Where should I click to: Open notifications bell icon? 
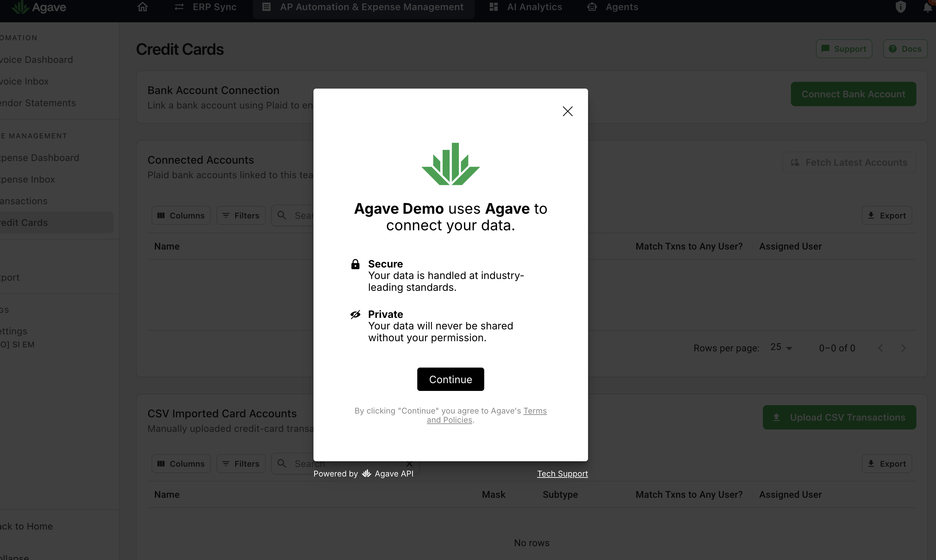coord(927,7)
